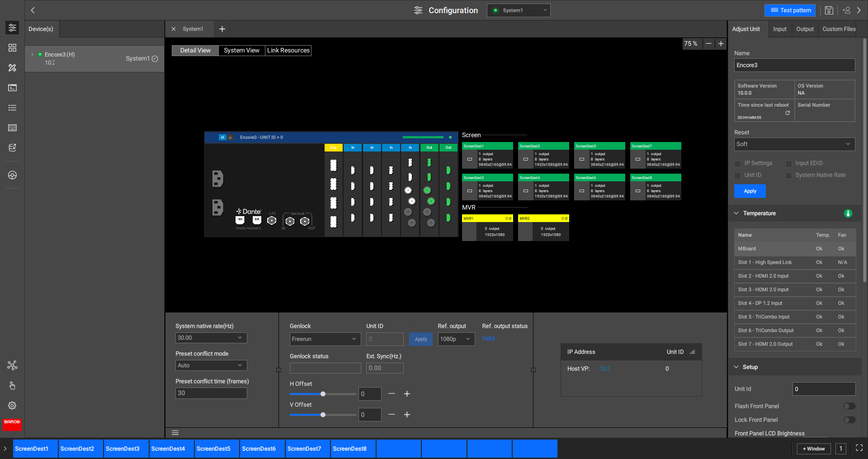Enable the Input EDID checkbox
The image size is (868, 459).
point(788,164)
